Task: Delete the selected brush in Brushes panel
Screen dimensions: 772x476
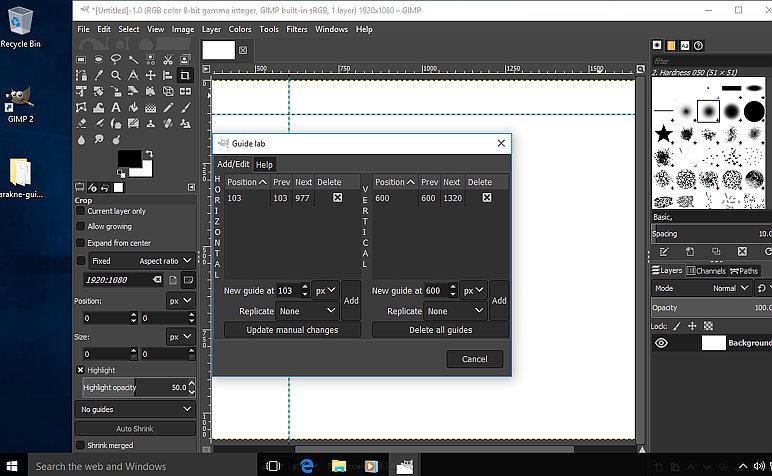Action: pos(742,252)
